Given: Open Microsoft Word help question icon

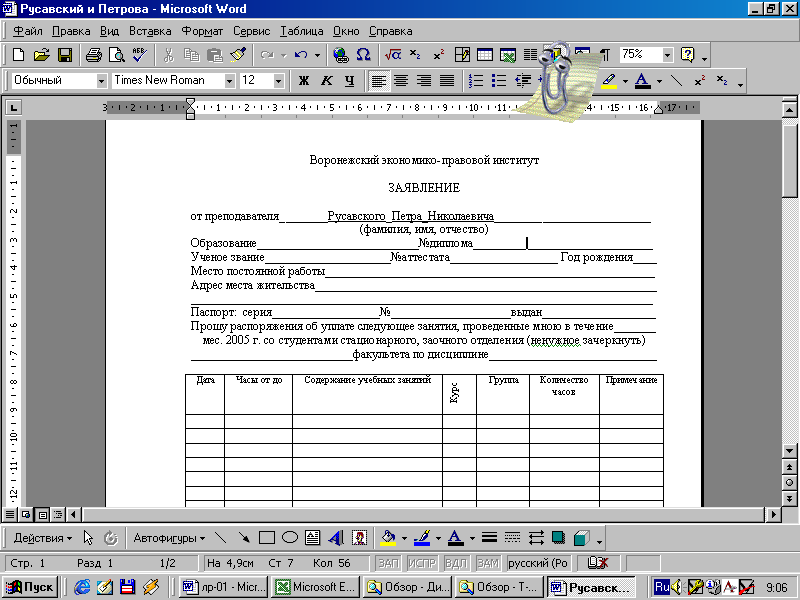Looking at the screenshot, I should coord(687,55).
